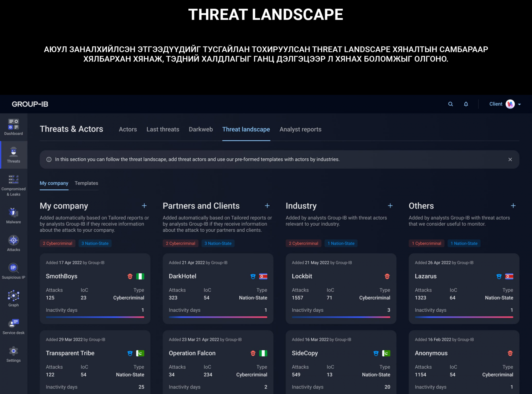This screenshot has height=394, width=532.
Task: Add actor to Industry column
Action: pyautogui.click(x=390, y=206)
